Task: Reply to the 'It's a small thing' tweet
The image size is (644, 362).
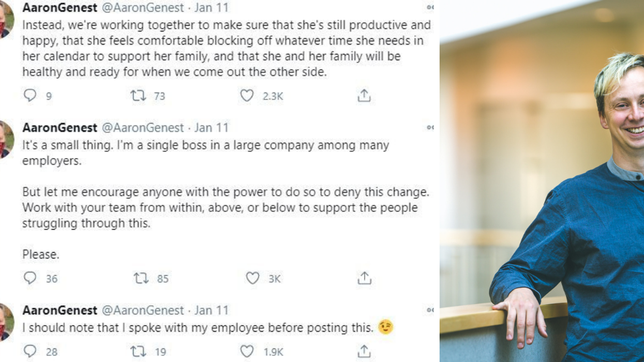Action: pos(31,278)
